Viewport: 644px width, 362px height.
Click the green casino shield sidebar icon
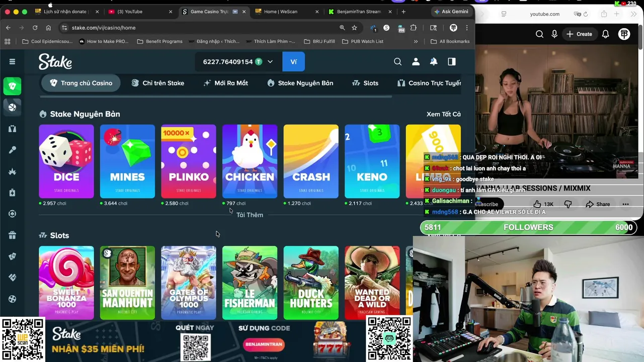pos(12,86)
